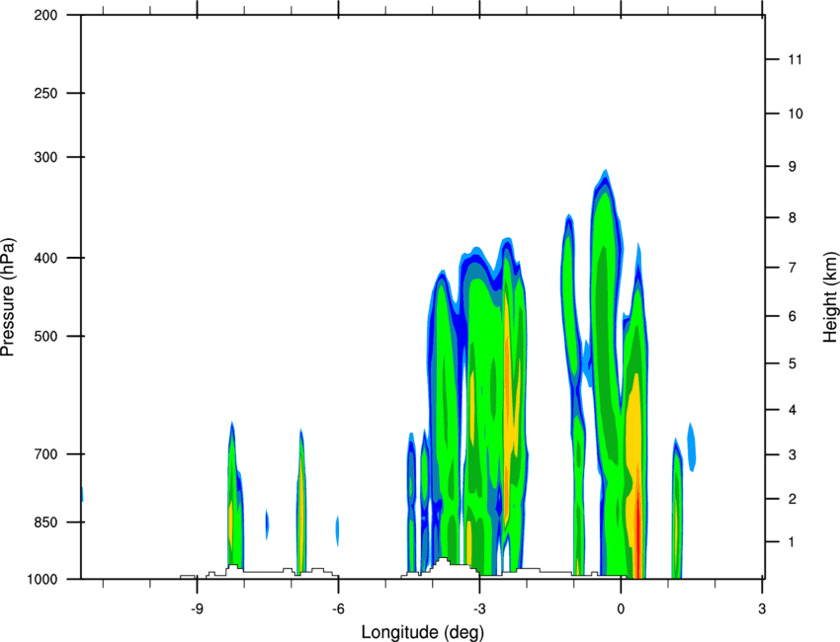Click the 850 pressure tick label
This screenshot has height=642, width=840.
coord(45,522)
